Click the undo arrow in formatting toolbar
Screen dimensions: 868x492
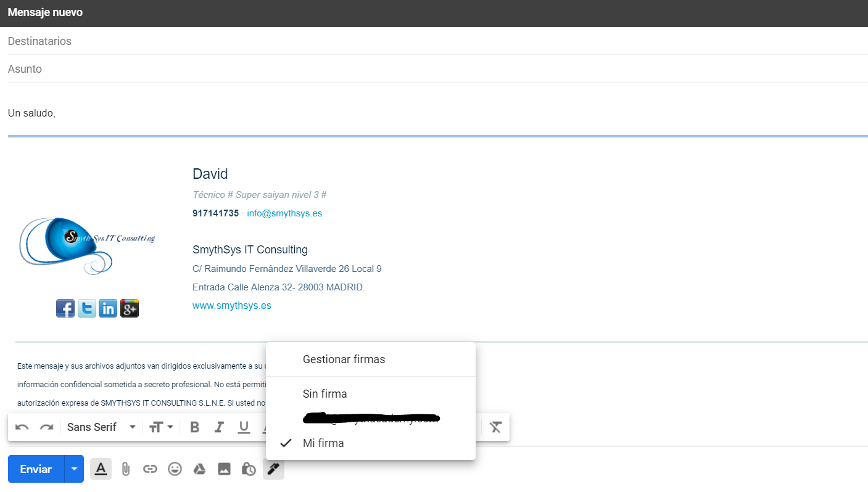[x=22, y=427]
